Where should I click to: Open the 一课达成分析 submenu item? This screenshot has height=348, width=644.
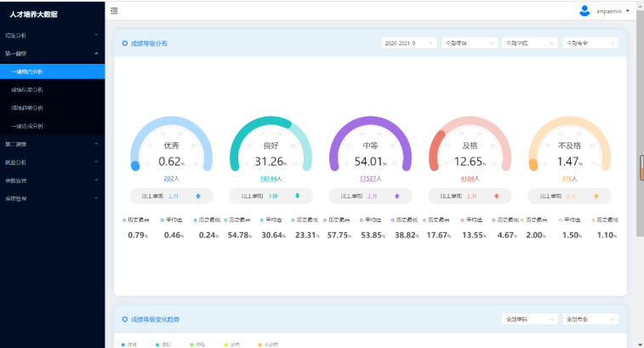point(52,126)
